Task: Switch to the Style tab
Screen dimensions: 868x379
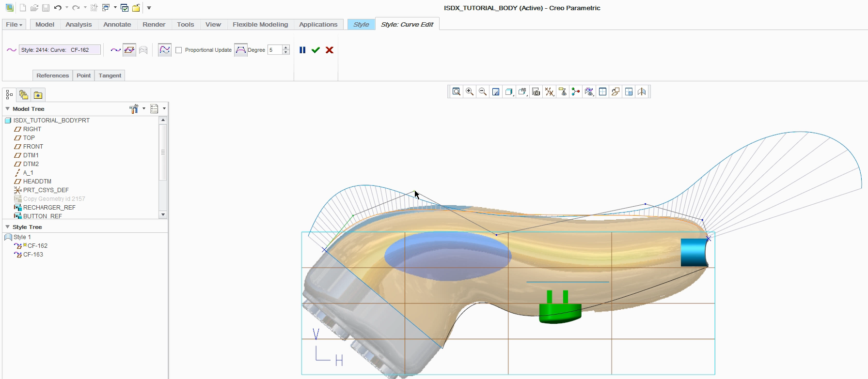Action: 361,24
